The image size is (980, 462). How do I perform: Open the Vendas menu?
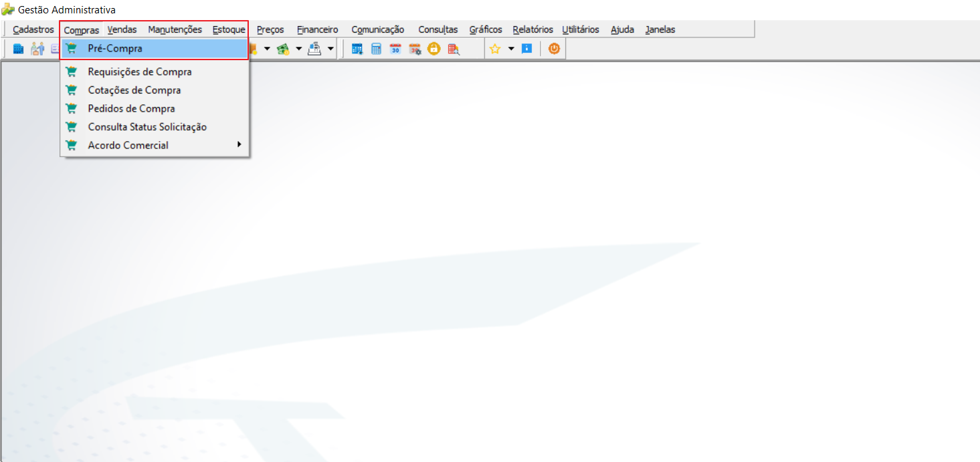point(122,29)
